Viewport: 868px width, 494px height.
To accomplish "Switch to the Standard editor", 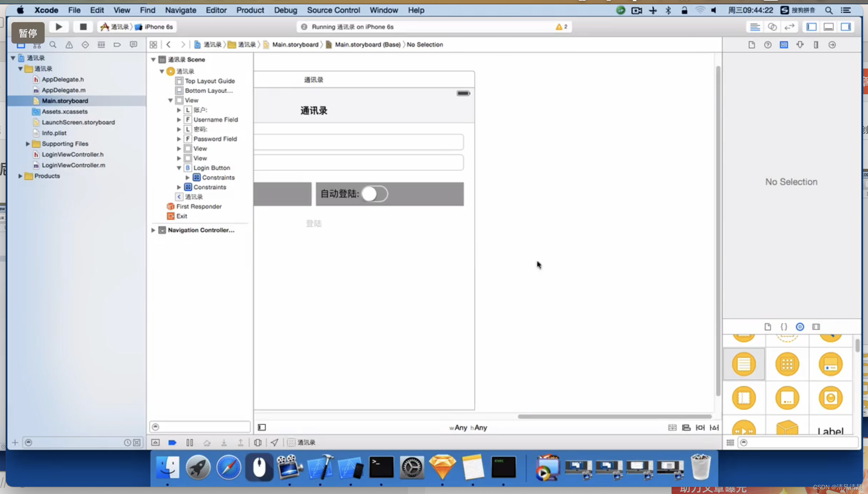I will 754,27.
